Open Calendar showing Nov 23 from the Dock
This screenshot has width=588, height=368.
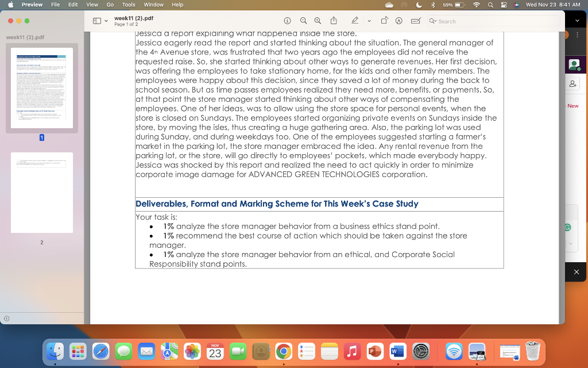click(x=215, y=351)
